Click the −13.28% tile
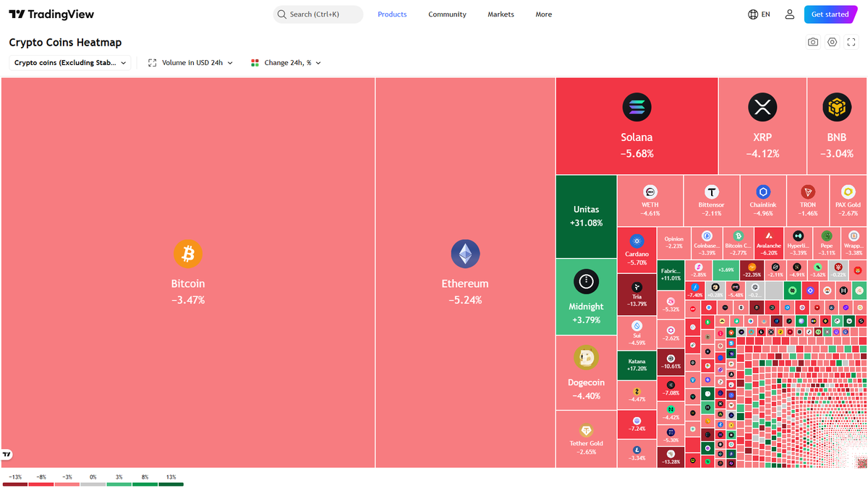 [x=671, y=458]
